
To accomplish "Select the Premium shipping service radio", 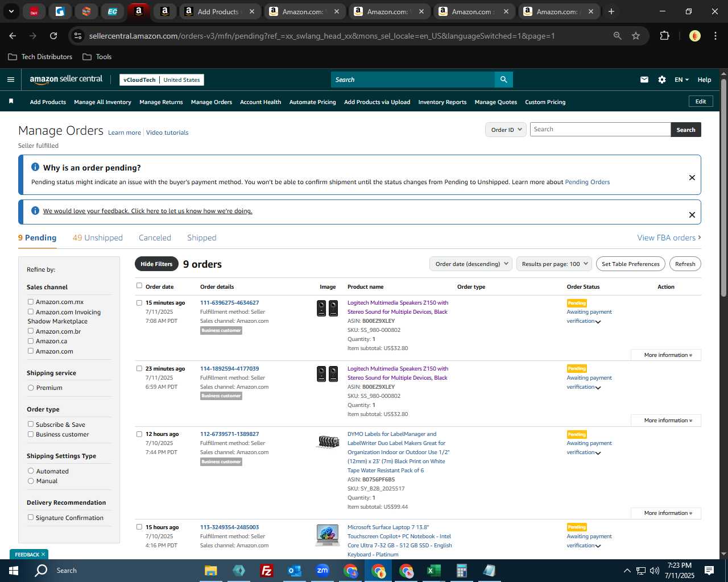I will tap(31, 388).
